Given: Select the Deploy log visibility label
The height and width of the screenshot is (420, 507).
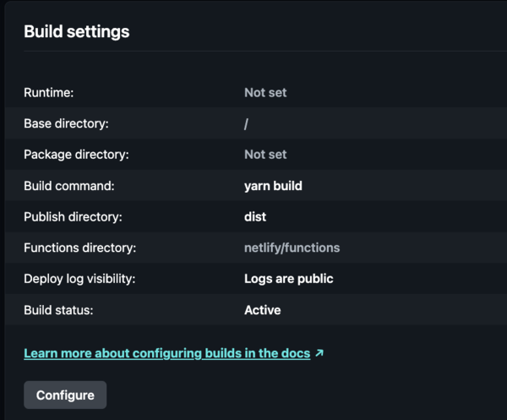Looking at the screenshot, I should point(79,279).
